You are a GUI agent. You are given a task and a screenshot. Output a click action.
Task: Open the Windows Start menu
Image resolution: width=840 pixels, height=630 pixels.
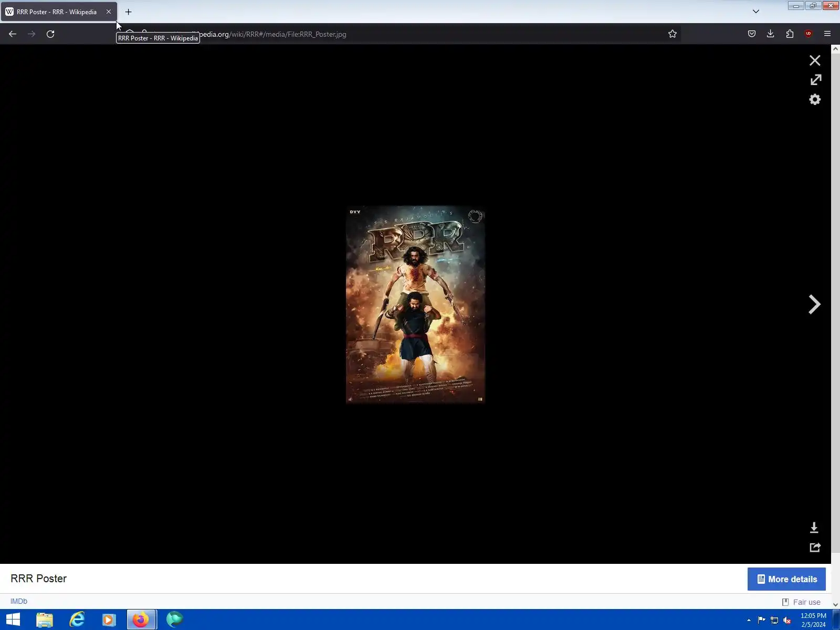(13, 619)
